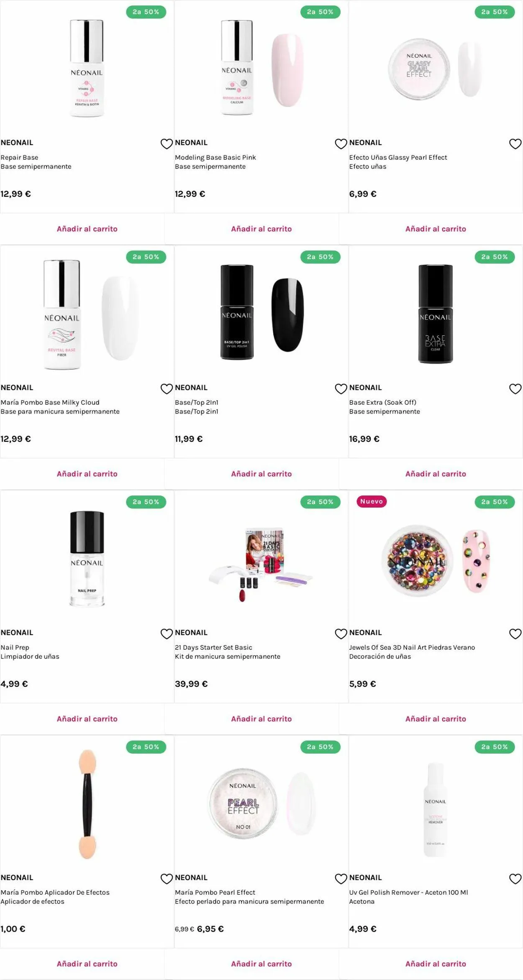Add Repair Base to the cart
Viewport: 523px width, 980px height.
tap(87, 229)
